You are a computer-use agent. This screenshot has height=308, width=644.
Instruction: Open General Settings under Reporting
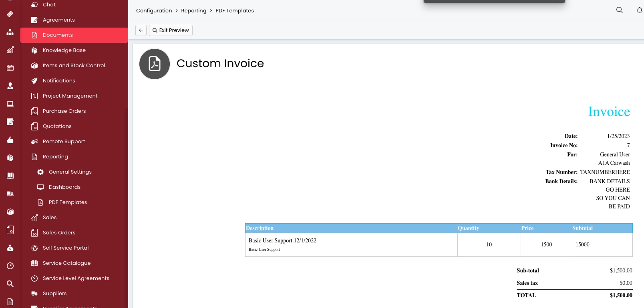click(70, 172)
